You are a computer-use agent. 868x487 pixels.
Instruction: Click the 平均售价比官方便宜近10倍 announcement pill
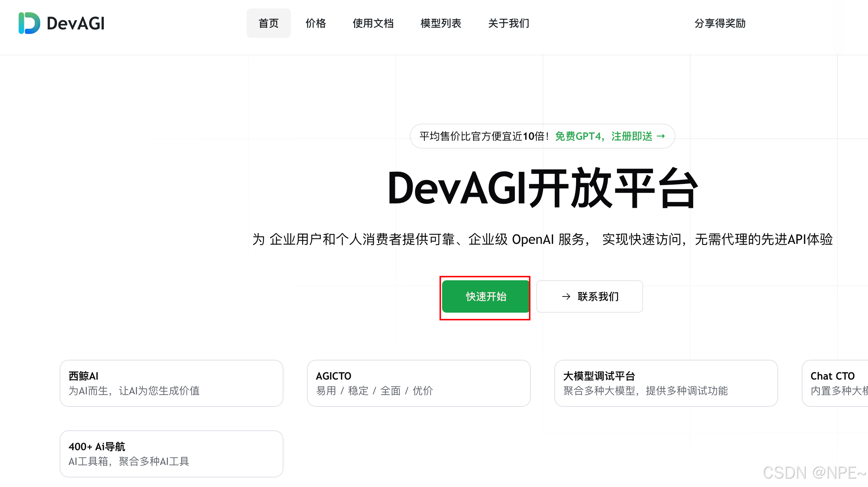[x=484, y=136]
